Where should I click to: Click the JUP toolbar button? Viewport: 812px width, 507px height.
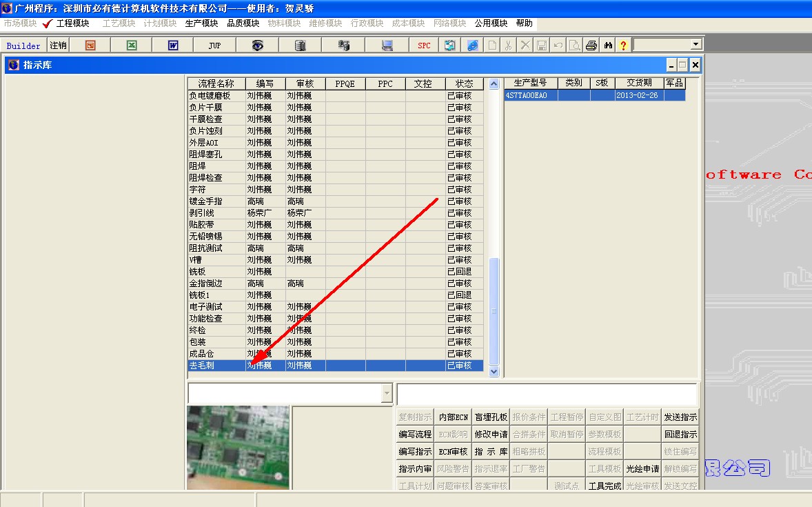[215, 46]
